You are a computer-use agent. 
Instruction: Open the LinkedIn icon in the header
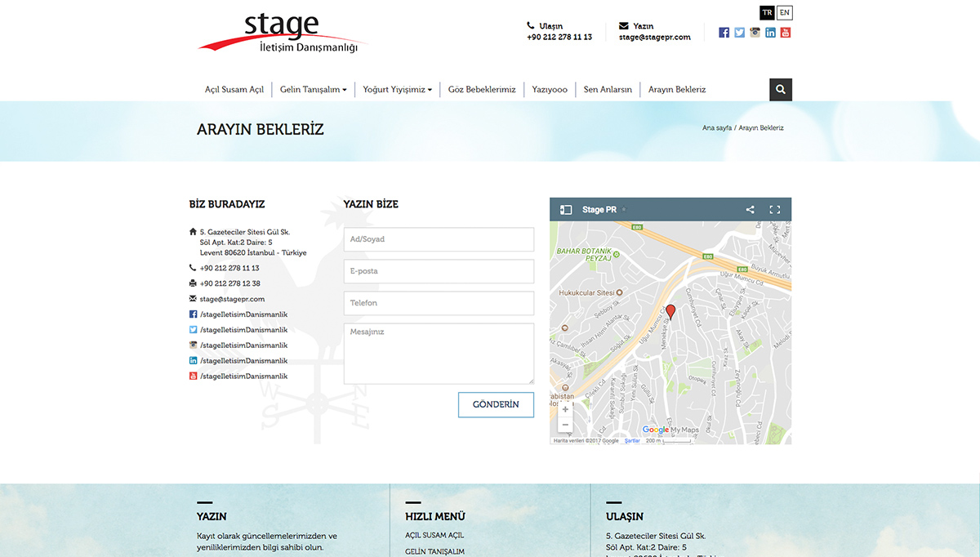pyautogui.click(x=770, y=33)
